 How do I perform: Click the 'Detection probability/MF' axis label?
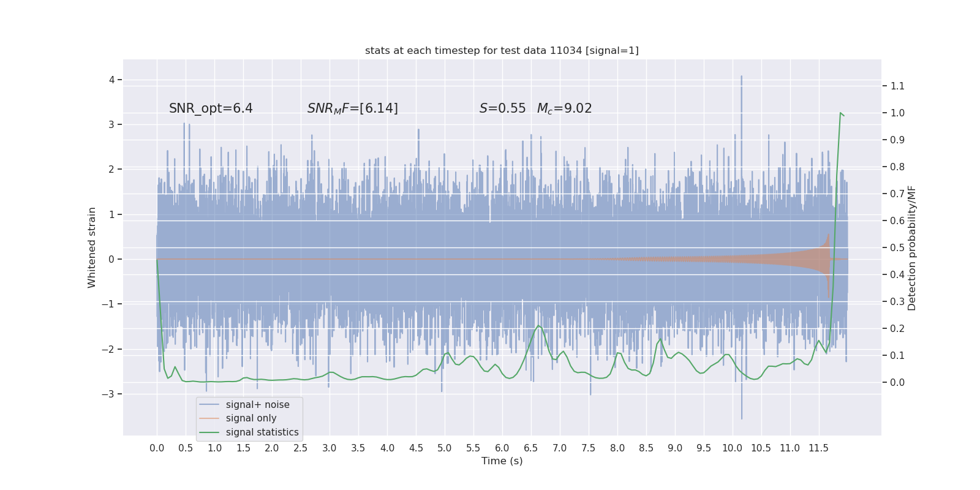point(911,248)
